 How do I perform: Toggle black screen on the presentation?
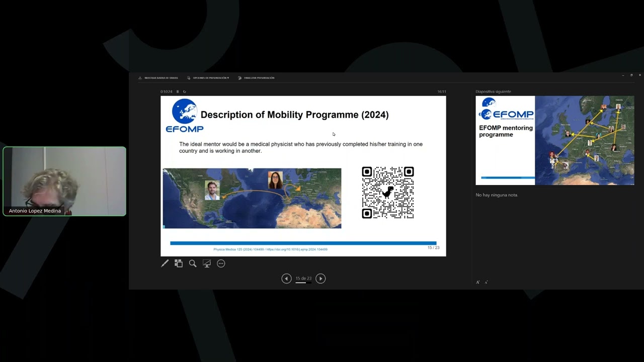pos(207,263)
